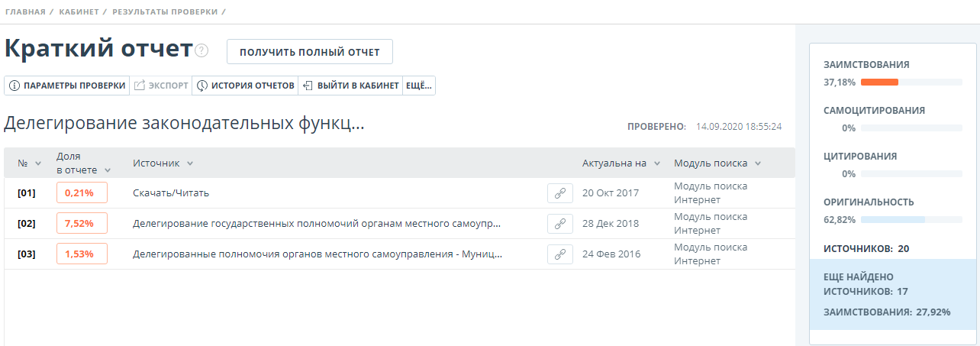Click Получить полный отчет button

point(309,52)
